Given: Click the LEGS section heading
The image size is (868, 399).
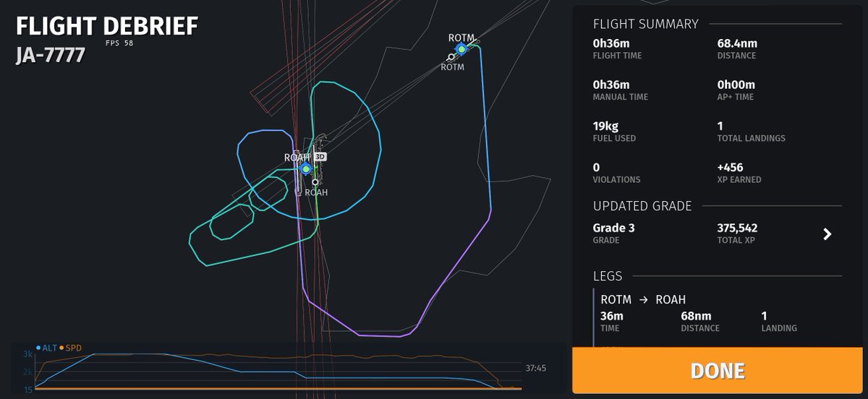Looking at the screenshot, I should (x=608, y=276).
